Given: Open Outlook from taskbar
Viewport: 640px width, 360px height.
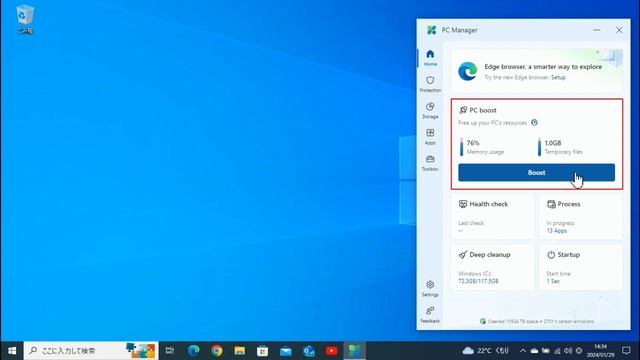Looking at the screenshot, I should 309,351.
